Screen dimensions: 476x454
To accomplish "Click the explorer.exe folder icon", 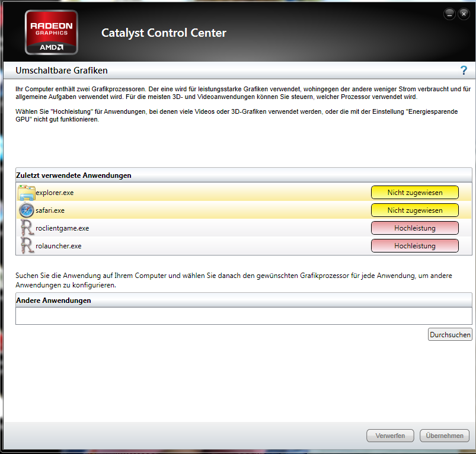I will [27, 193].
